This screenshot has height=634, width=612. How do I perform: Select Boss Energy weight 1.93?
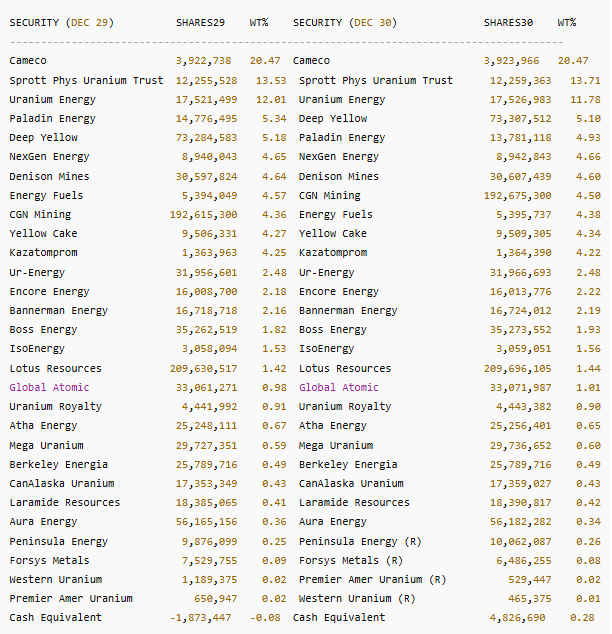[x=588, y=330]
